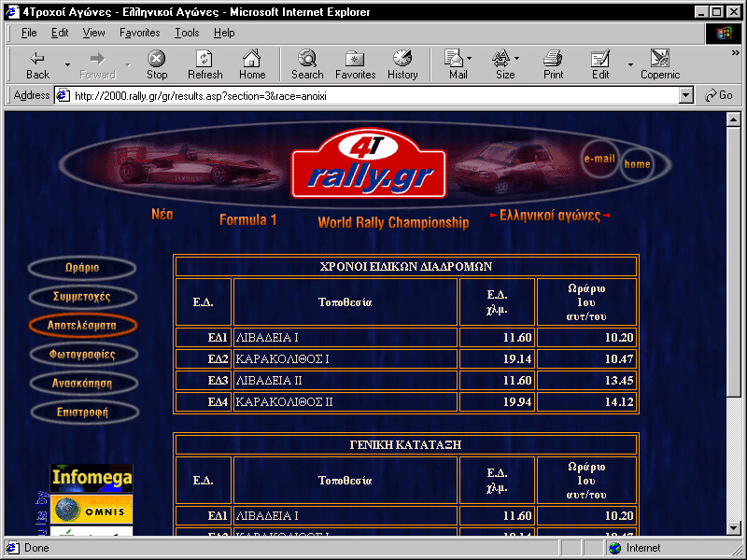Click the text Size icon
Screen dimensions: 747x560
500,58
